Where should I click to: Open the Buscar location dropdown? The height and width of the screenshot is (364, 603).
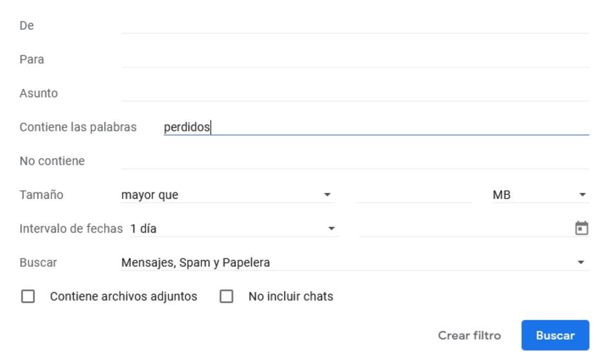(355, 262)
